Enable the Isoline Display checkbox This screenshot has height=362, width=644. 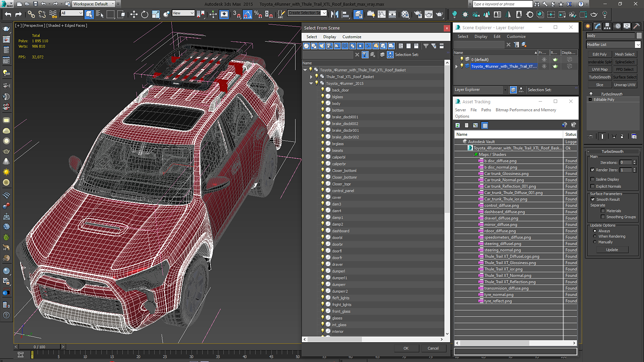click(592, 179)
